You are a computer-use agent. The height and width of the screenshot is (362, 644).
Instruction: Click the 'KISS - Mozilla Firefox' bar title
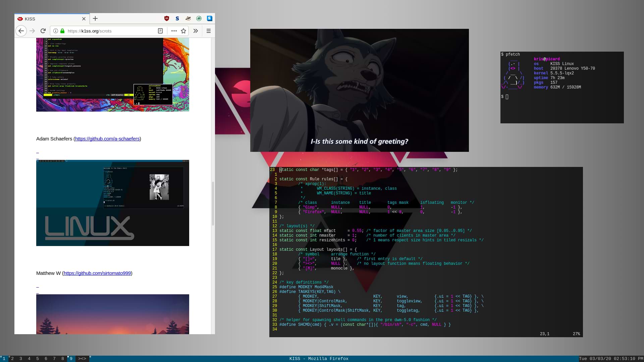coord(319,359)
